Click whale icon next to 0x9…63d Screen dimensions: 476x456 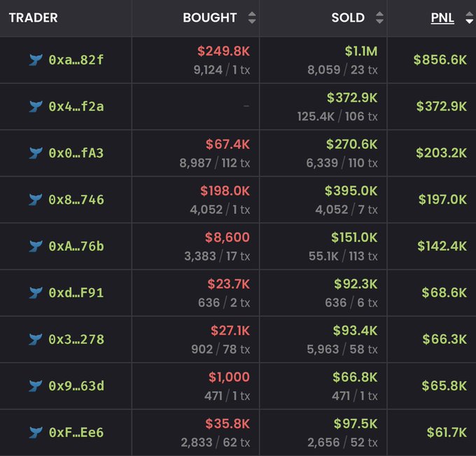[x=36, y=386]
